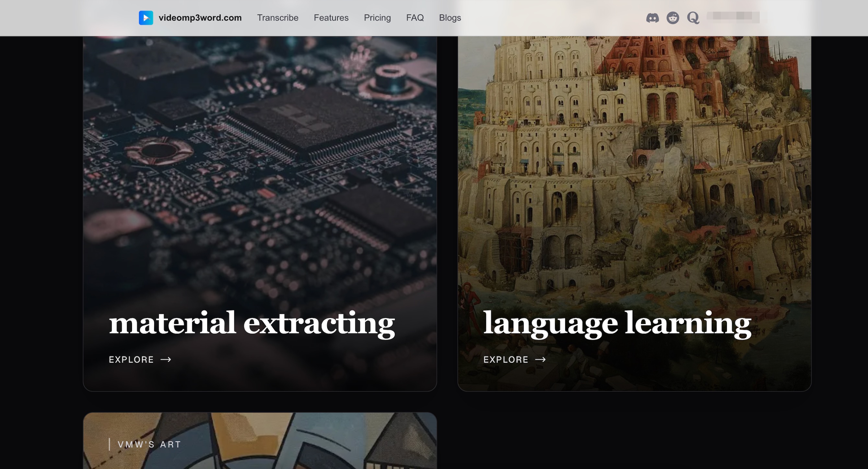The width and height of the screenshot is (868, 469).
Task: Open the VMW'S ART card
Action: (x=260, y=441)
